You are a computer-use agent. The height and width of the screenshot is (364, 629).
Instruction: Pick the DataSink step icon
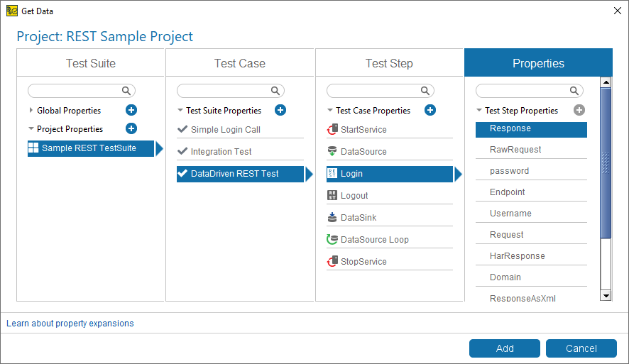(332, 217)
